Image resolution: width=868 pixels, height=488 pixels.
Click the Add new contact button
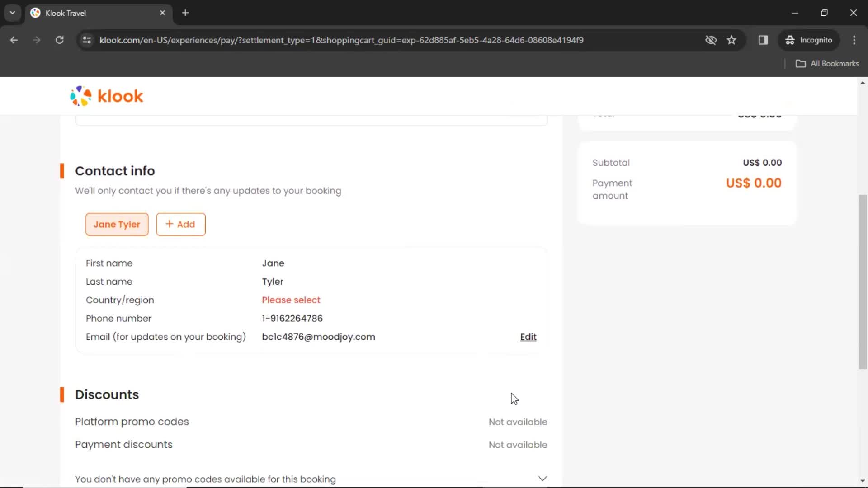point(180,224)
